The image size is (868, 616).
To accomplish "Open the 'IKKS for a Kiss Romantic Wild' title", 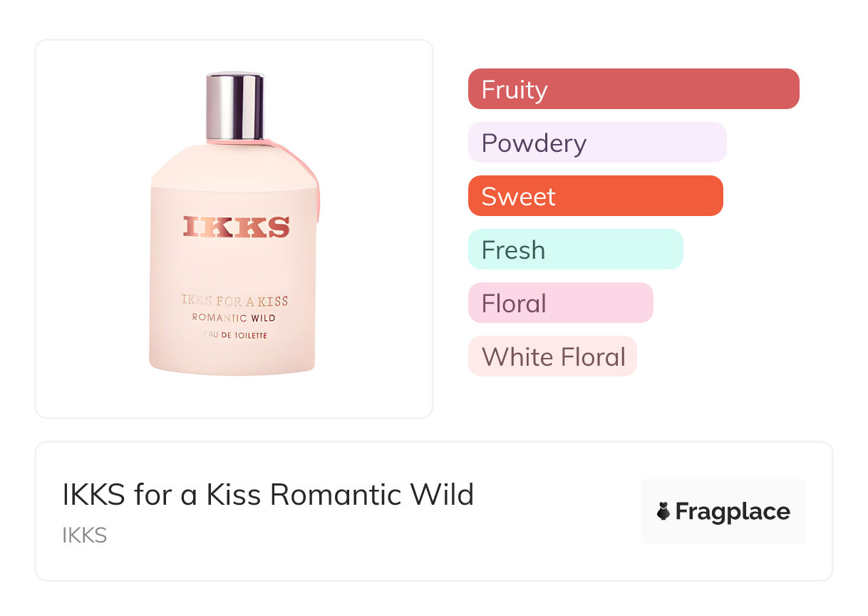I will click(268, 494).
